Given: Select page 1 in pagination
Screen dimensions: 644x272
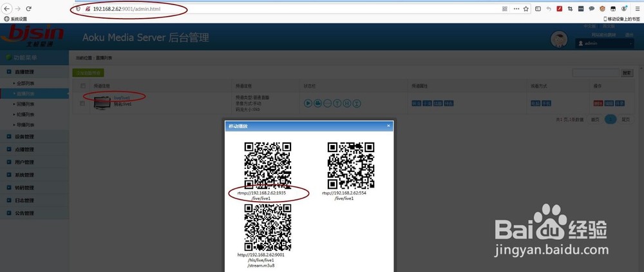Looking at the screenshot, I should click(x=611, y=120).
